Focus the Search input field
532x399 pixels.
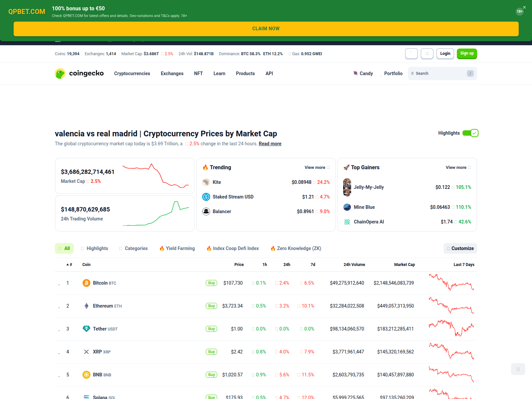click(x=443, y=73)
